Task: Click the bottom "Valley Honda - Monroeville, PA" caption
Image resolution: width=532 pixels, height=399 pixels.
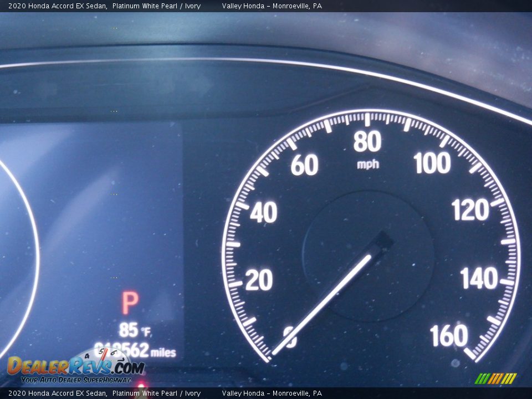Action: 272,393
